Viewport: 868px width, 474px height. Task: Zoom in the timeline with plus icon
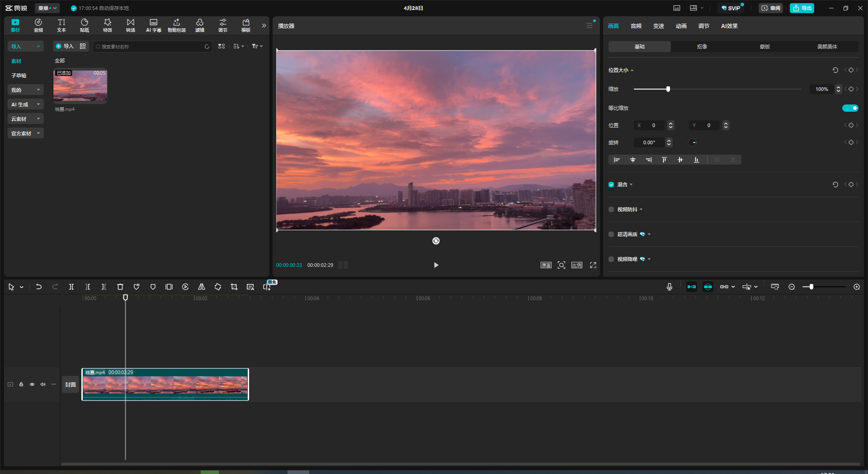pos(857,287)
